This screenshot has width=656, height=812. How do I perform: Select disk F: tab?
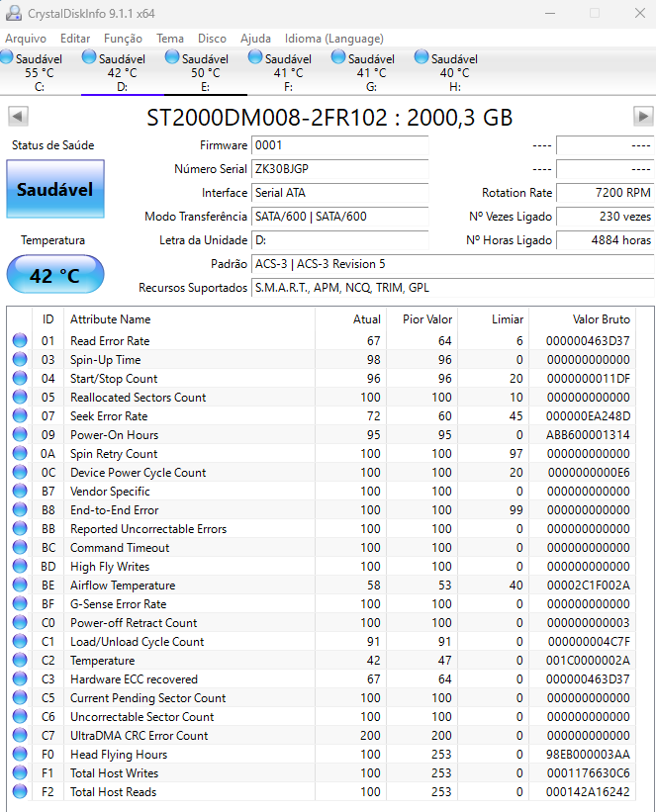pyautogui.click(x=288, y=72)
